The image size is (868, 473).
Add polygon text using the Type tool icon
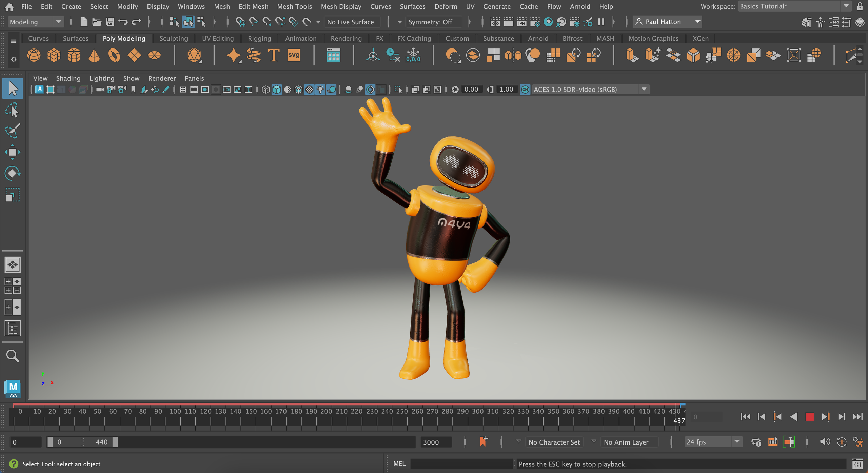click(273, 55)
